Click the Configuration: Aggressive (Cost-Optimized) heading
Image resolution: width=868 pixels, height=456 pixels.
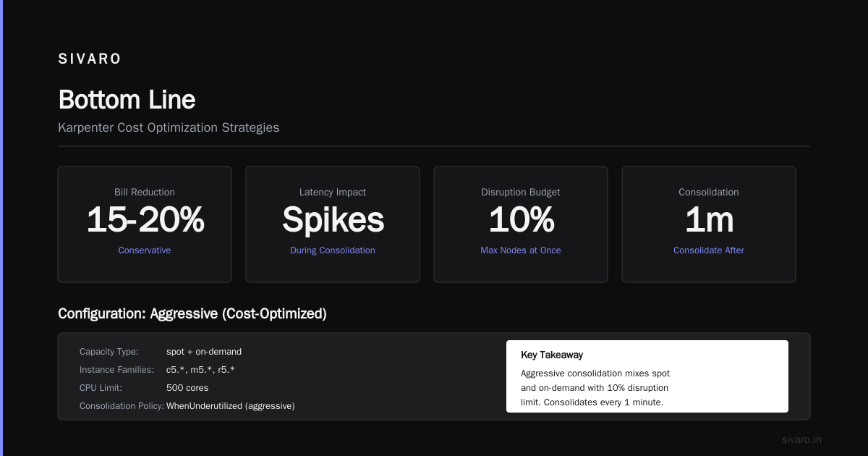[192, 314]
